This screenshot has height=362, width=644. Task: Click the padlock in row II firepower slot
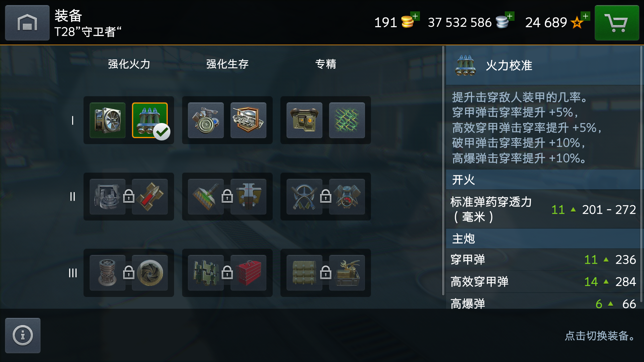pos(129,196)
